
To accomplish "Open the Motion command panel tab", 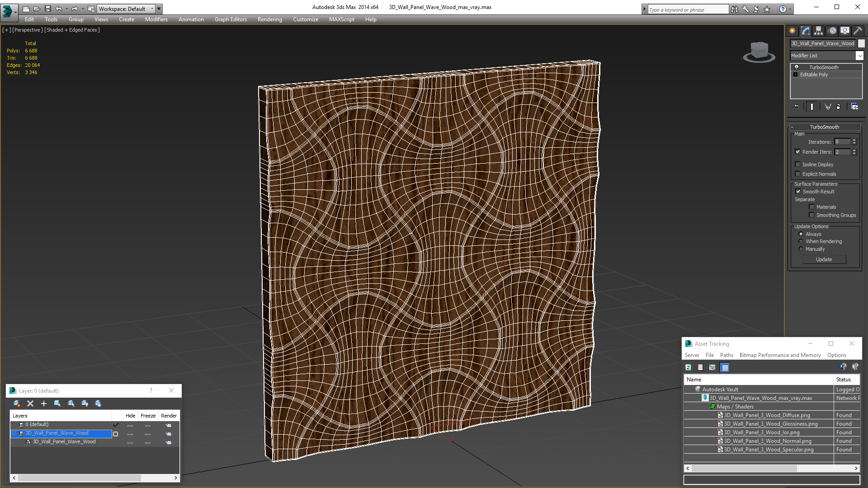I will (832, 31).
